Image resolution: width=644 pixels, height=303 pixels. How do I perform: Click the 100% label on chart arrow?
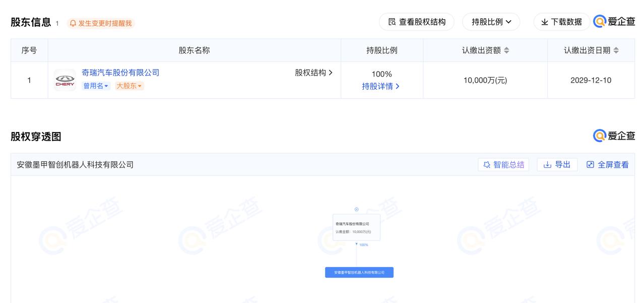point(363,245)
